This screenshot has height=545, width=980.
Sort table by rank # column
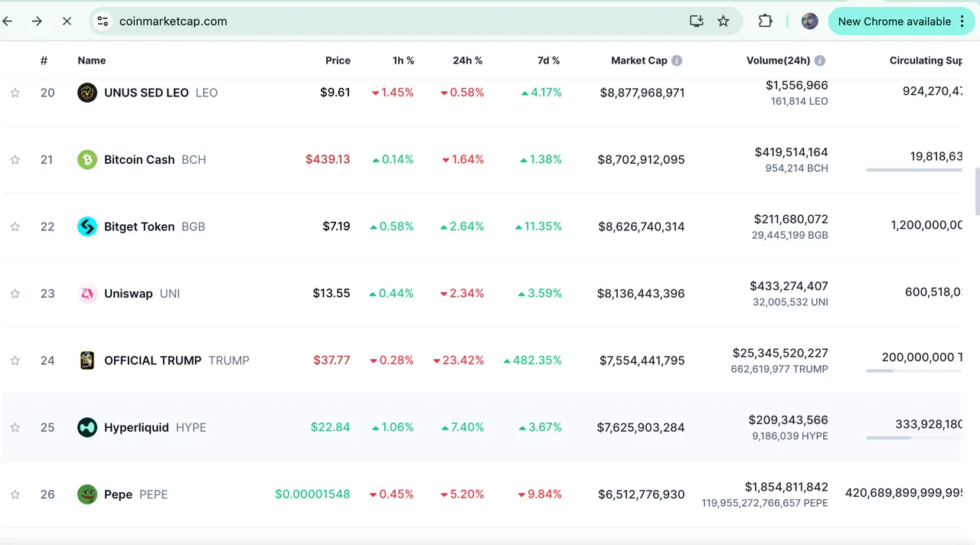click(x=44, y=60)
